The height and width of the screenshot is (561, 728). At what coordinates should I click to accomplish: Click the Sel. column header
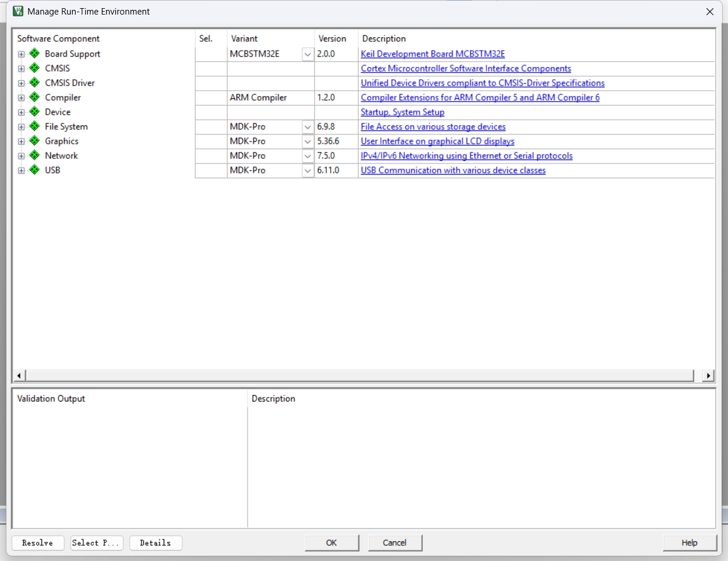pyautogui.click(x=206, y=38)
